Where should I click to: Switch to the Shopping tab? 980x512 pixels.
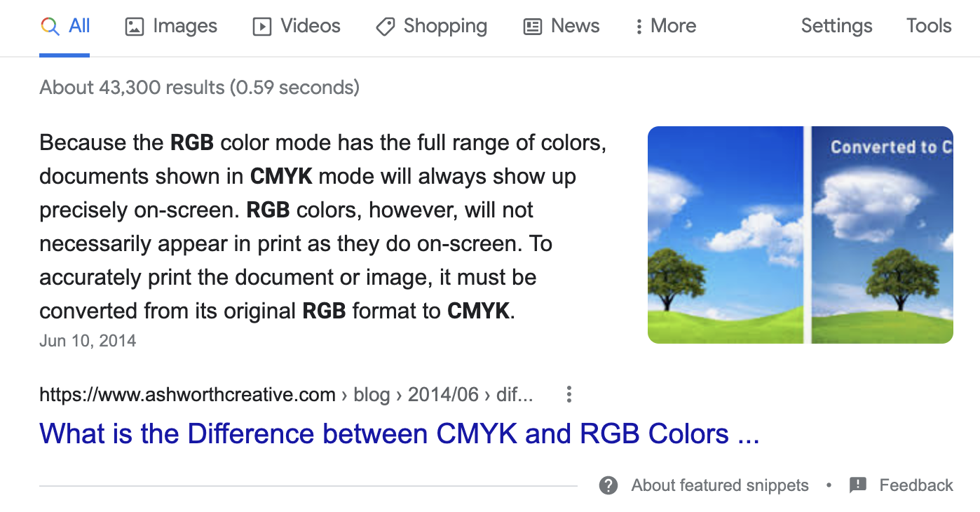(431, 27)
